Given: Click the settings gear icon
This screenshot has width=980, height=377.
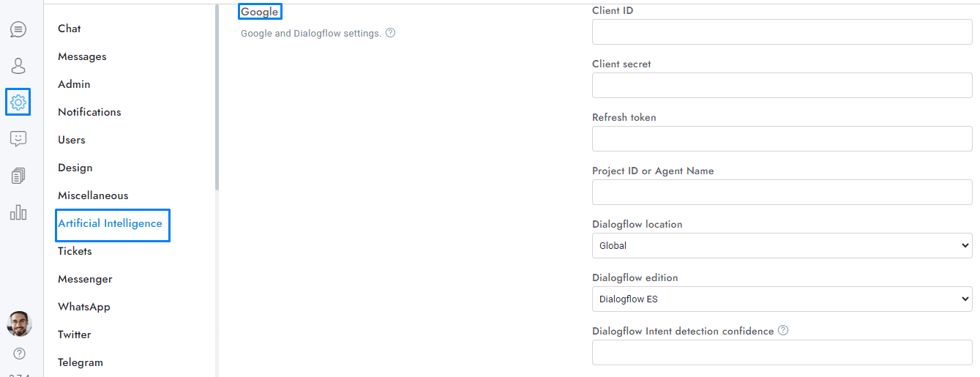Looking at the screenshot, I should coord(18,102).
